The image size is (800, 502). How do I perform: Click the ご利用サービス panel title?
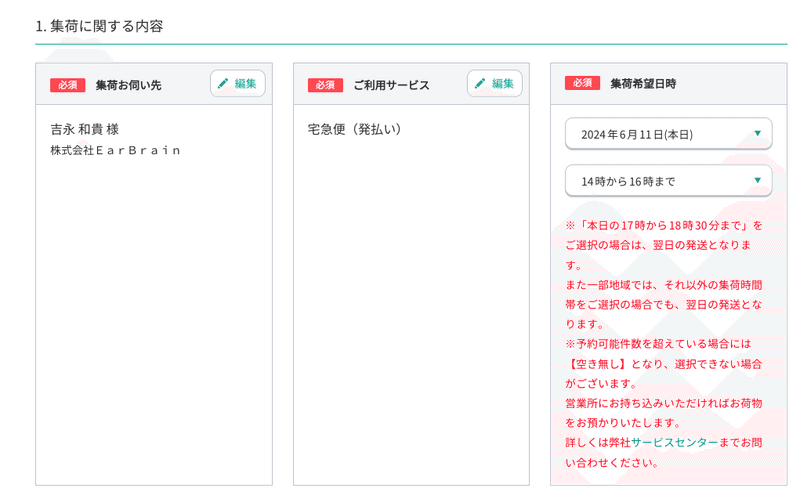pyautogui.click(x=391, y=85)
